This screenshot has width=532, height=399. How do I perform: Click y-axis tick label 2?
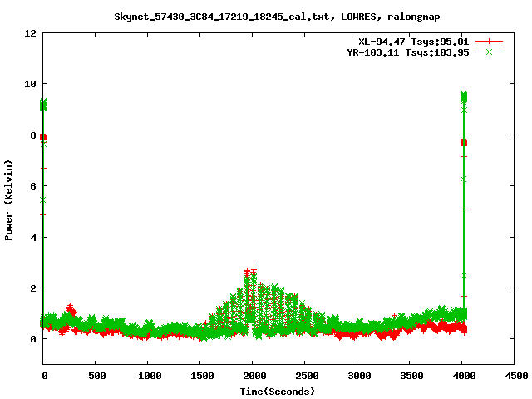pos(33,288)
